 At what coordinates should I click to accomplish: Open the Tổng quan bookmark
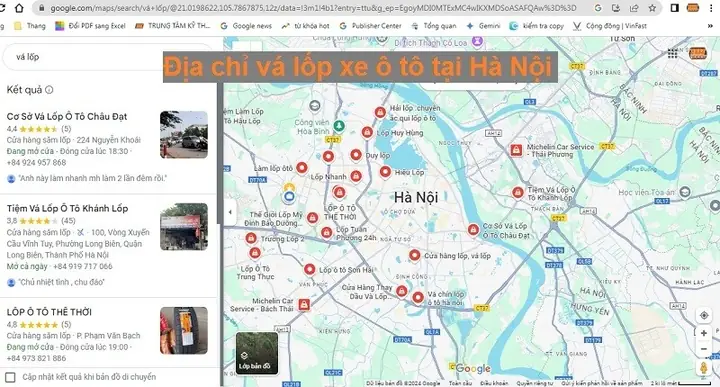tap(434, 26)
